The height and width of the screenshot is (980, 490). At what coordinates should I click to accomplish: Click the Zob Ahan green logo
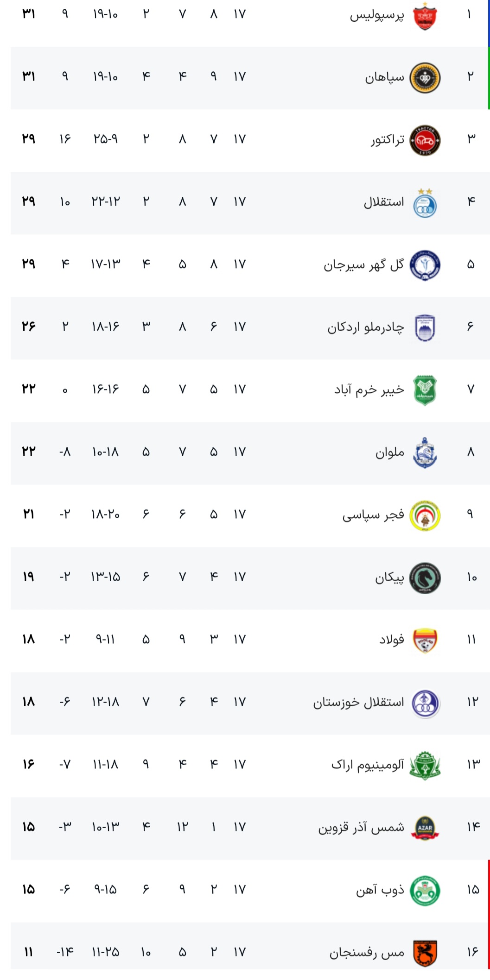[x=425, y=890]
